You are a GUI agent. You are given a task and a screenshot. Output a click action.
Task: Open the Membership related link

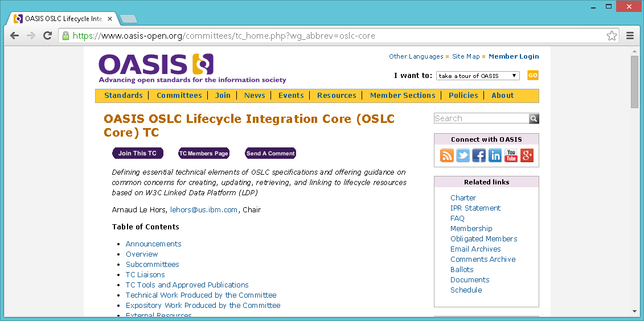[x=471, y=229]
